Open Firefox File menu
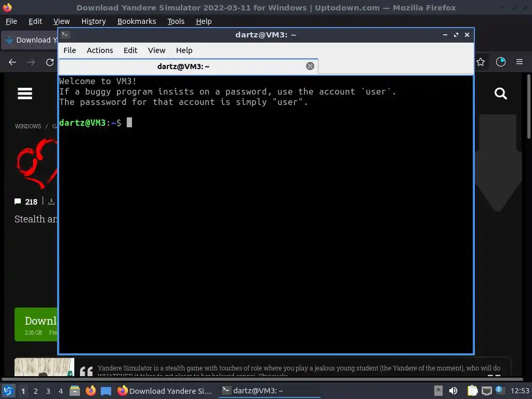 pyautogui.click(x=11, y=21)
